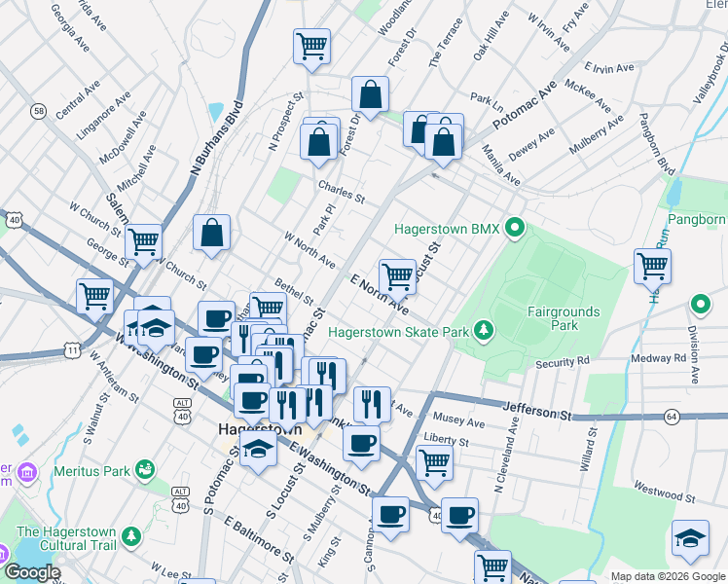Click the Meritus Park label
Screen dimensions: 728x584
(91, 471)
